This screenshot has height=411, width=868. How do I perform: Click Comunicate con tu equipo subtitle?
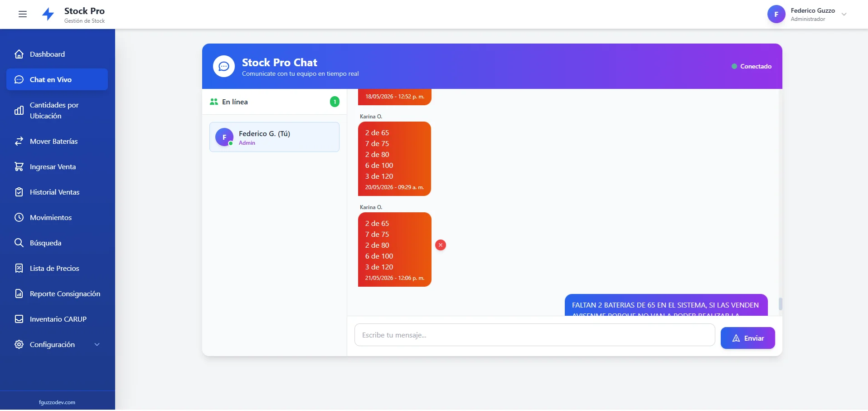[x=300, y=73]
